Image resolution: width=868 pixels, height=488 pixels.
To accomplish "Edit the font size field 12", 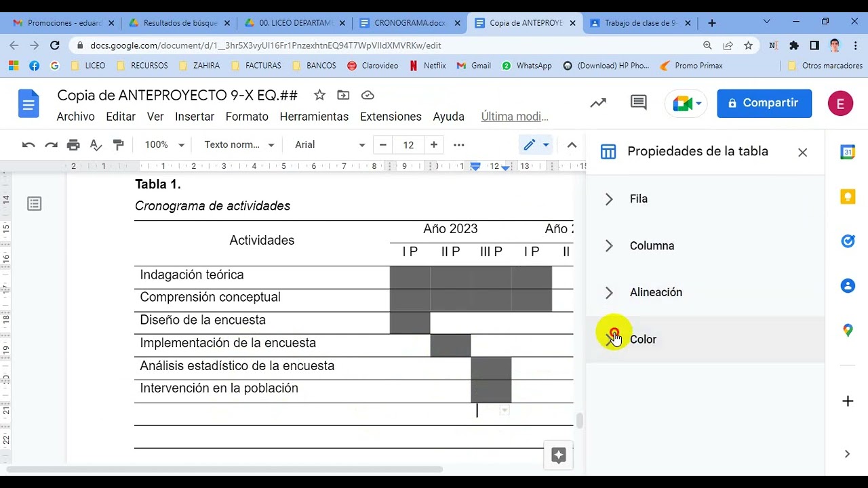I will point(408,145).
